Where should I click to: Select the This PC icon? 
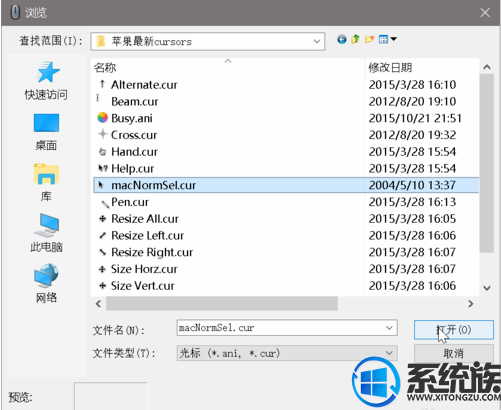[x=46, y=225]
